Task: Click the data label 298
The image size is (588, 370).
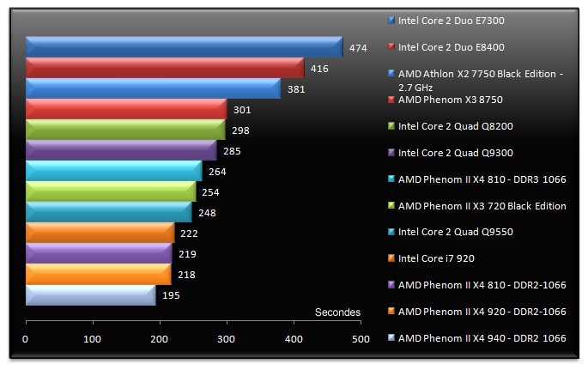Action: coord(240,130)
